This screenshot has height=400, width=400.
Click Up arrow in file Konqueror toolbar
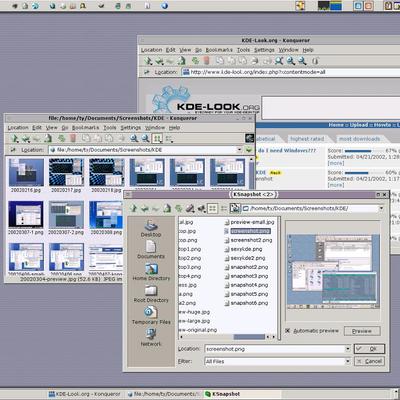click(14, 139)
